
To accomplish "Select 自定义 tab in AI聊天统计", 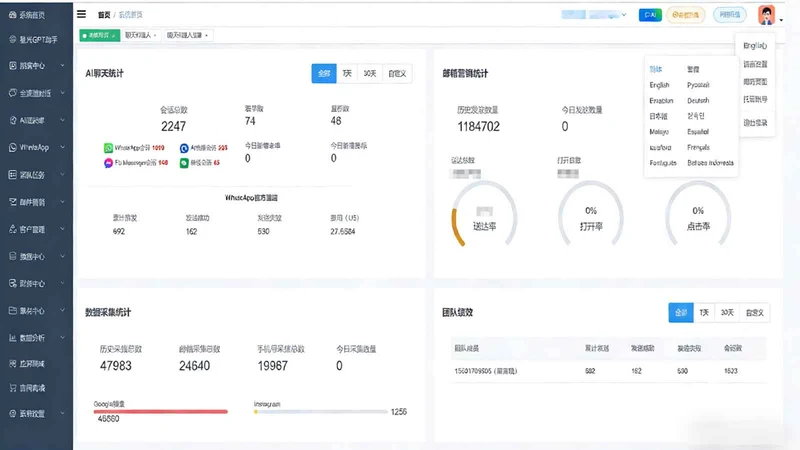I will 397,73.
